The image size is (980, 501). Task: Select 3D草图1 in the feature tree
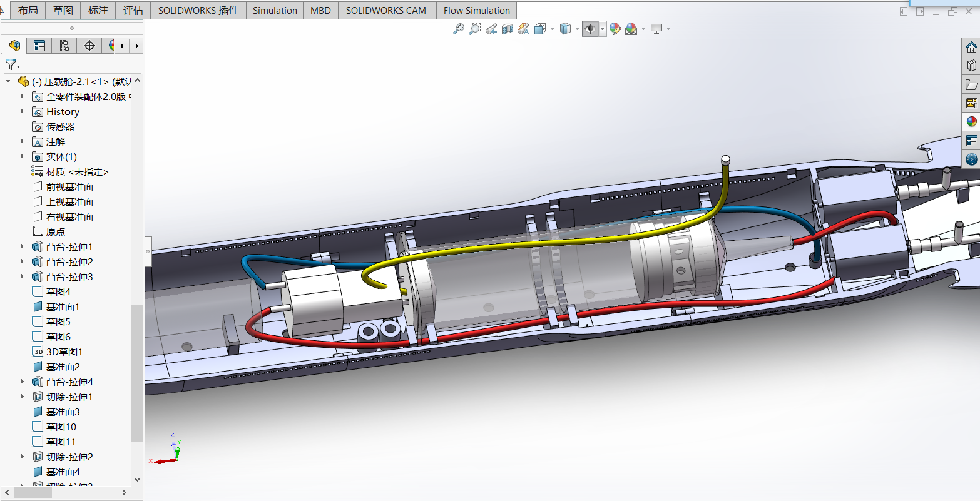pyautogui.click(x=64, y=352)
